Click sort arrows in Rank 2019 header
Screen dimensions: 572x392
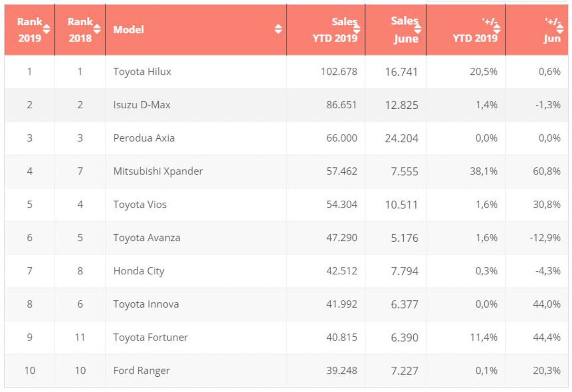click(x=46, y=29)
